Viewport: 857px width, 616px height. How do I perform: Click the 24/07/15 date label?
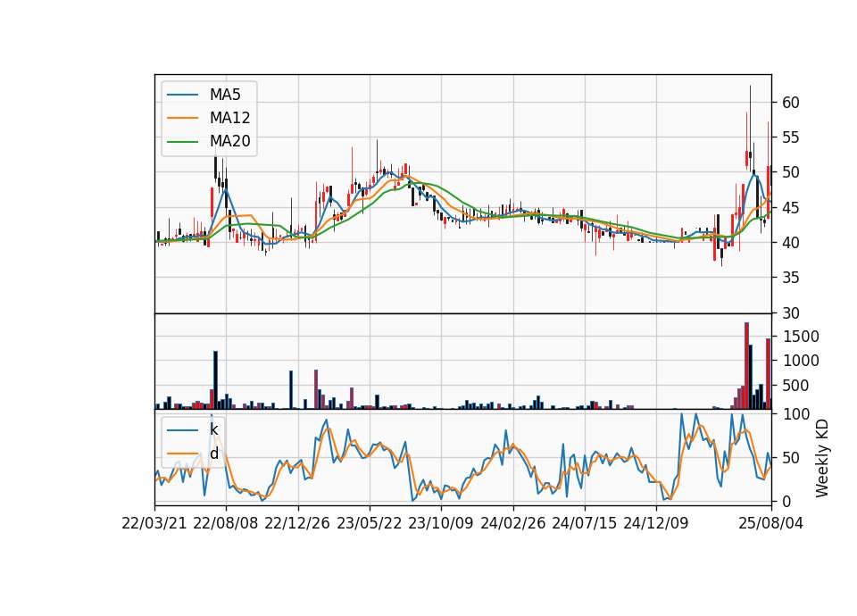(584, 523)
